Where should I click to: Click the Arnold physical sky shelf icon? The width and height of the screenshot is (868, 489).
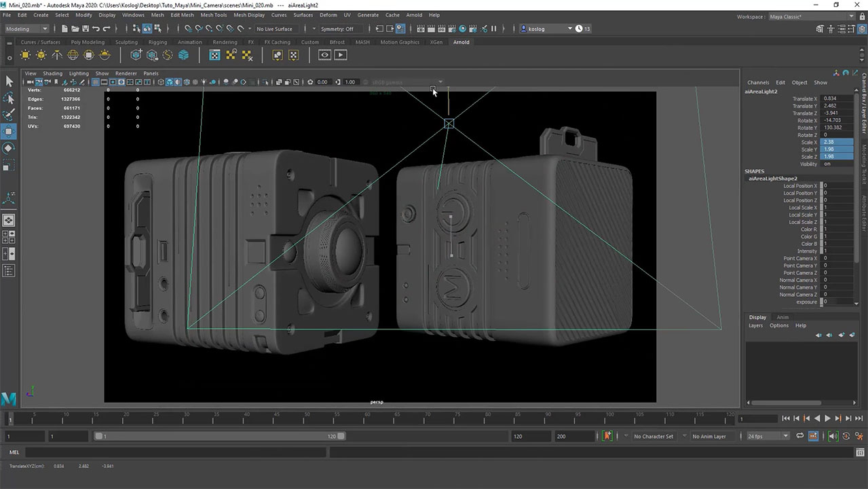pos(105,55)
